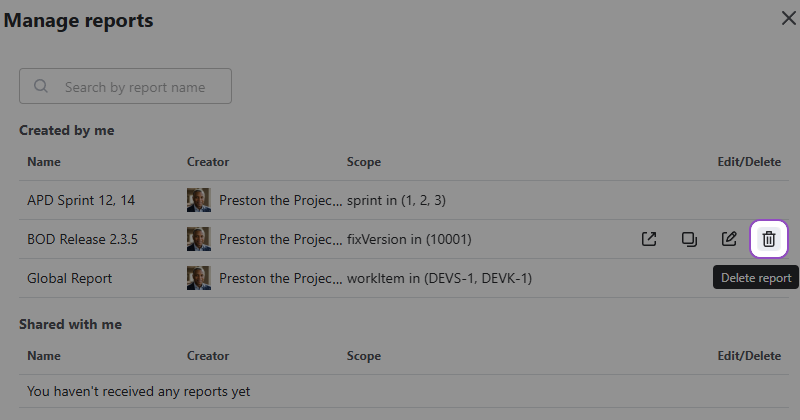This screenshot has height=420, width=800.
Task: Click the Name column header under Created by me
Action: tap(44, 162)
